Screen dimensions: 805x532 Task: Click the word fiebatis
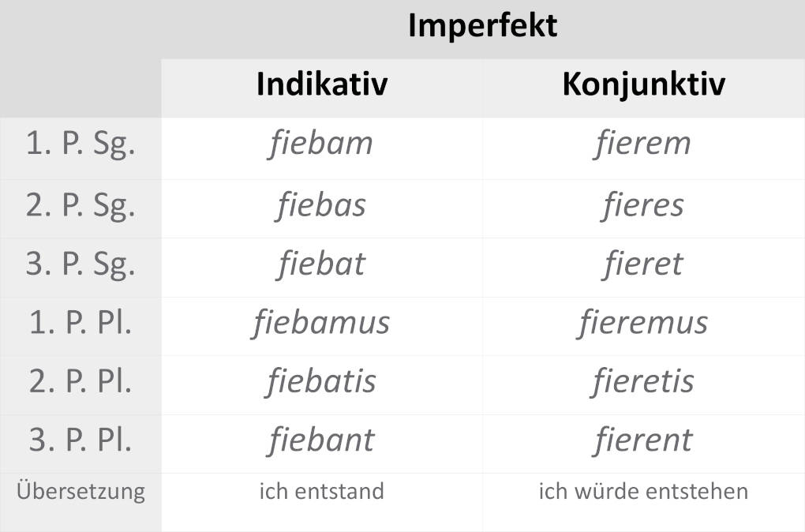[321, 382]
